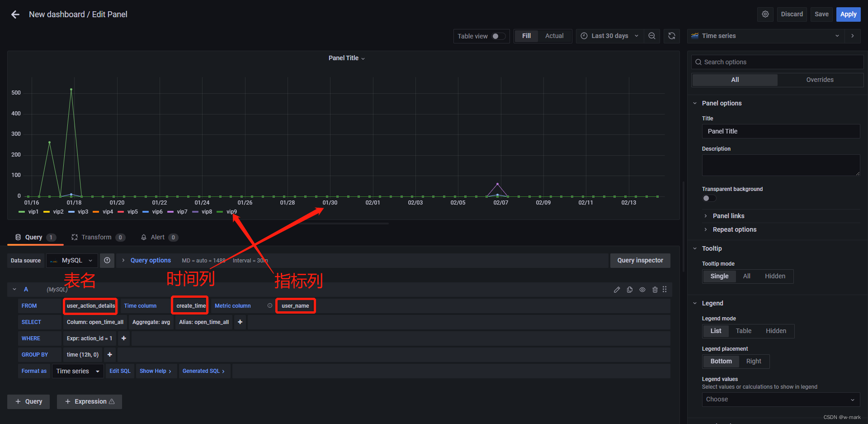Refresh the panel with refresh icon
The height and width of the screenshot is (424, 868).
pyautogui.click(x=672, y=36)
